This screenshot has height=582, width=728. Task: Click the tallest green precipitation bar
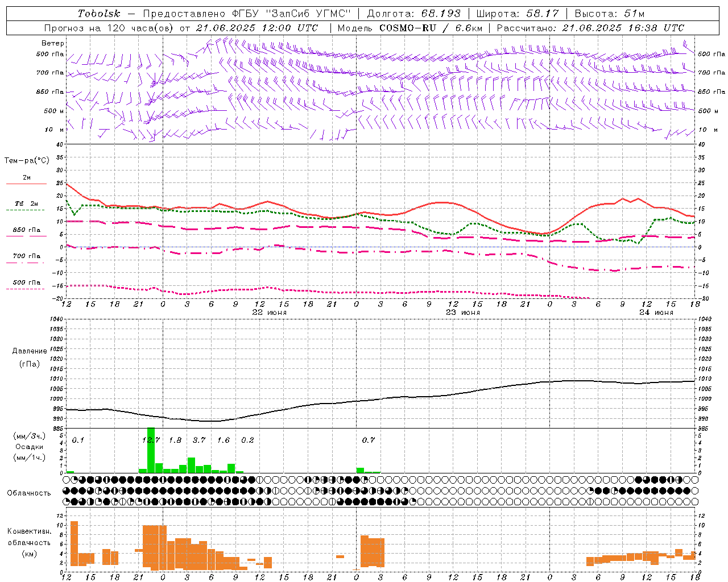(151, 450)
